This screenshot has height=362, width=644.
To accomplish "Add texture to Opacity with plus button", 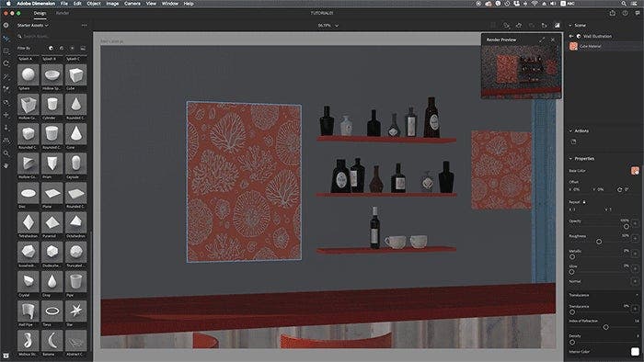I will [x=635, y=223].
